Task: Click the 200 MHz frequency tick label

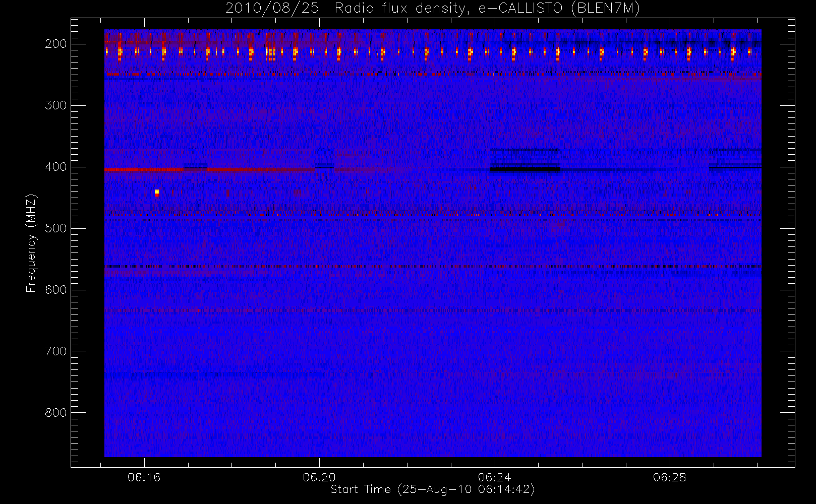Action: click(x=56, y=44)
